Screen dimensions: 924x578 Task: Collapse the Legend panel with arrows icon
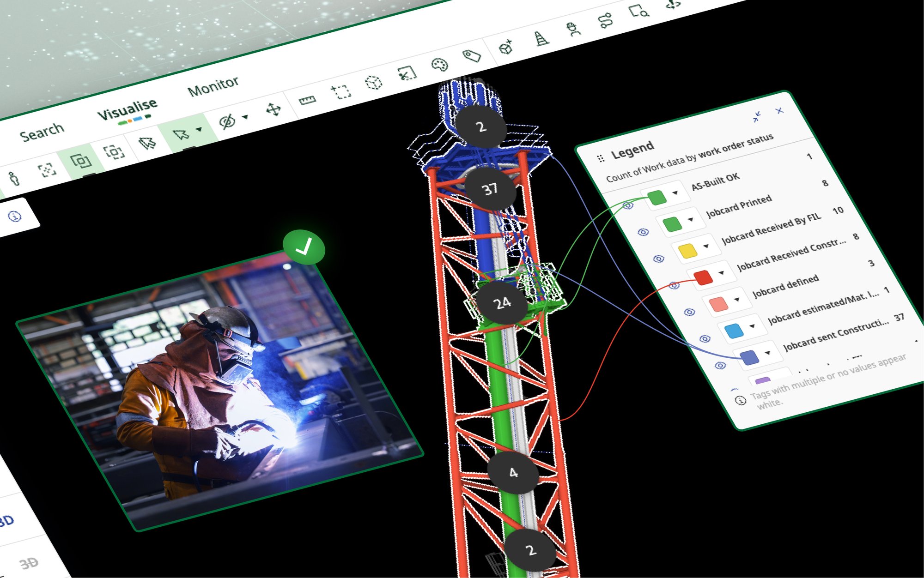(756, 117)
